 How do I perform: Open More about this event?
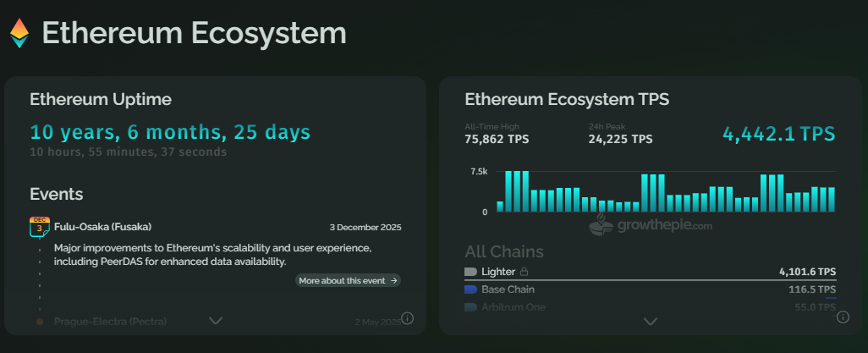(348, 280)
